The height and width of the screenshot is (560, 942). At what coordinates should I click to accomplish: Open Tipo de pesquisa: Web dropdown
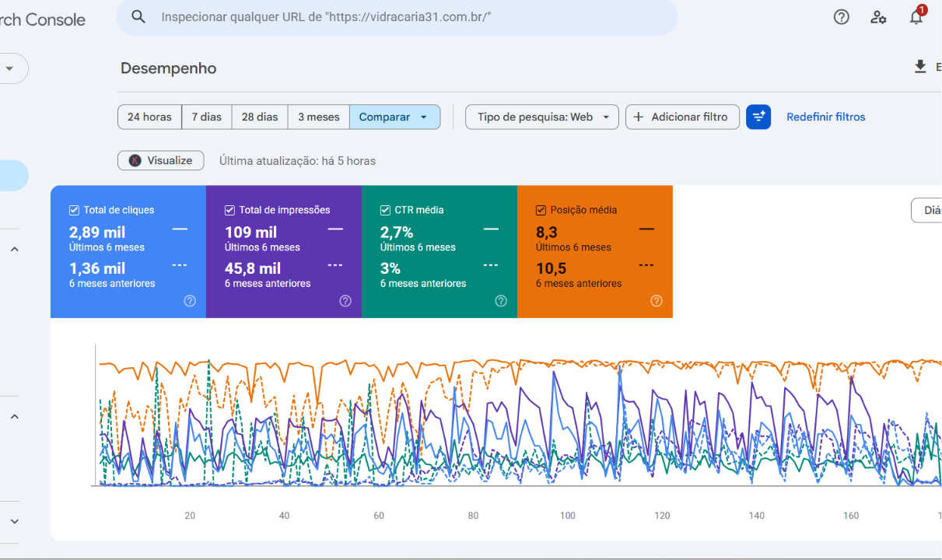[542, 117]
